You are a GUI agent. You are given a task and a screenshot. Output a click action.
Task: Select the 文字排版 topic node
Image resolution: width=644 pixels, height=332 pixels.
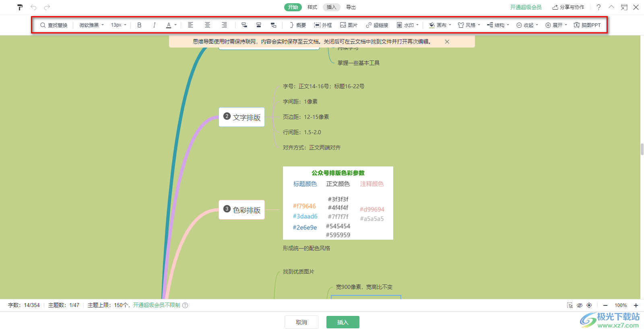[242, 117]
